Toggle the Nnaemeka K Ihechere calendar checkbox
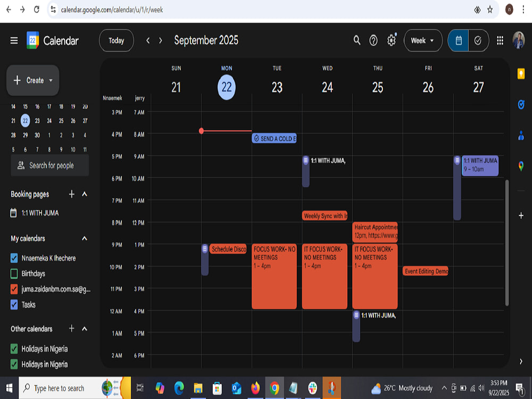The width and height of the screenshot is (532, 399). pyautogui.click(x=14, y=258)
